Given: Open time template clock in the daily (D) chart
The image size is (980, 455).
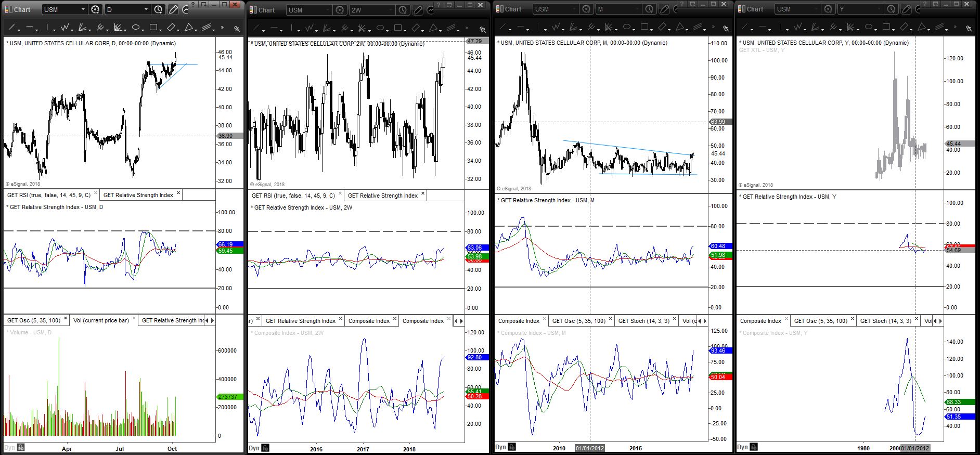Looking at the screenshot, I should click(158, 9).
